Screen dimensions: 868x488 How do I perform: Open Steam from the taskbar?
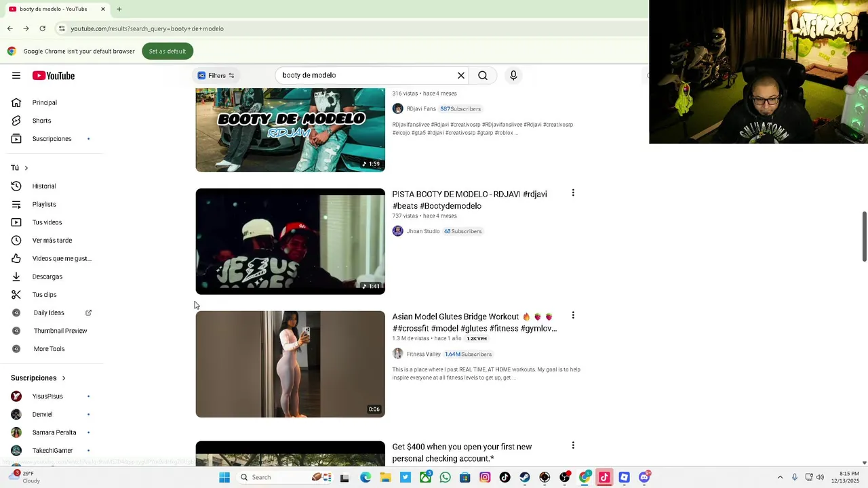point(525,477)
